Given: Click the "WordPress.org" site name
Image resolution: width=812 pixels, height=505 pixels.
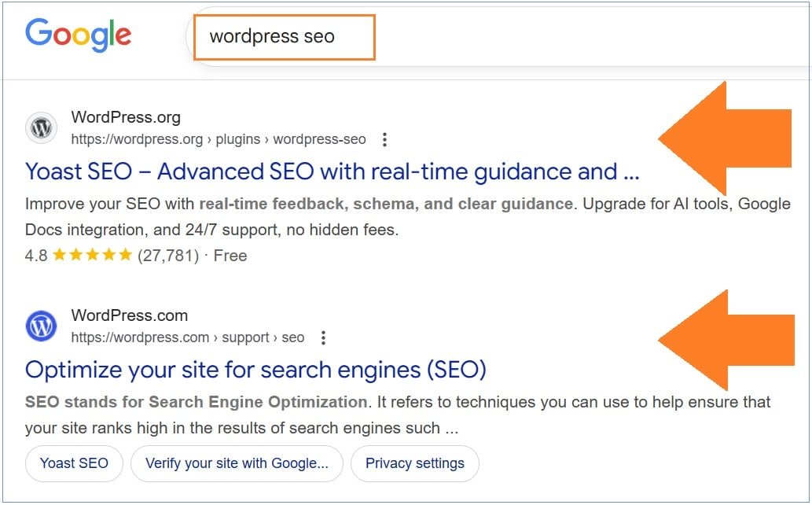Looking at the screenshot, I should (x=125, y=116).
